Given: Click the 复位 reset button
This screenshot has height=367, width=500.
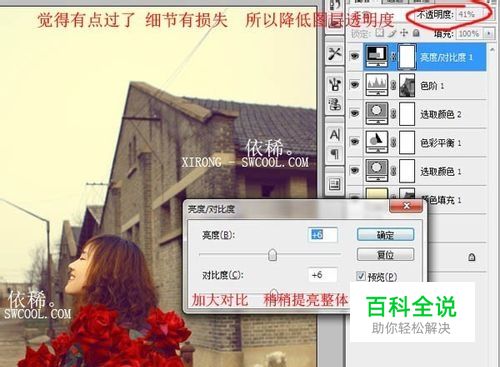Looking at the screenshot, I should pos(385,255).
